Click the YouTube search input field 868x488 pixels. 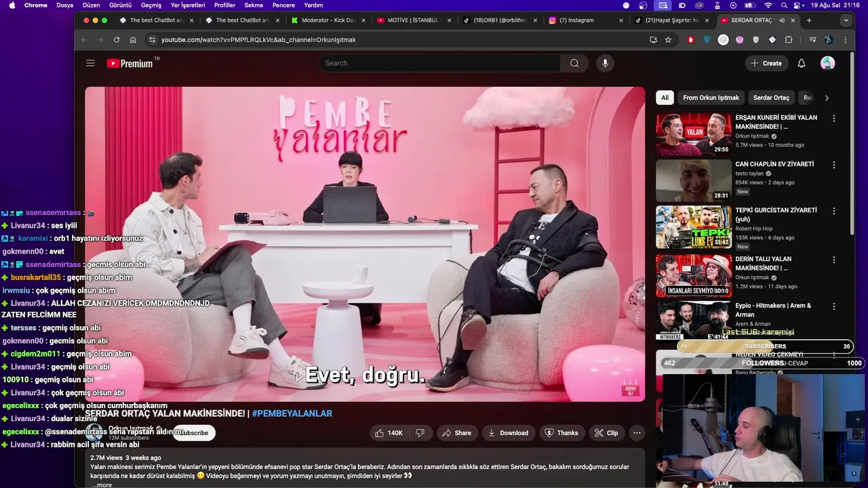pyautogui.click(x=439, y=63)
